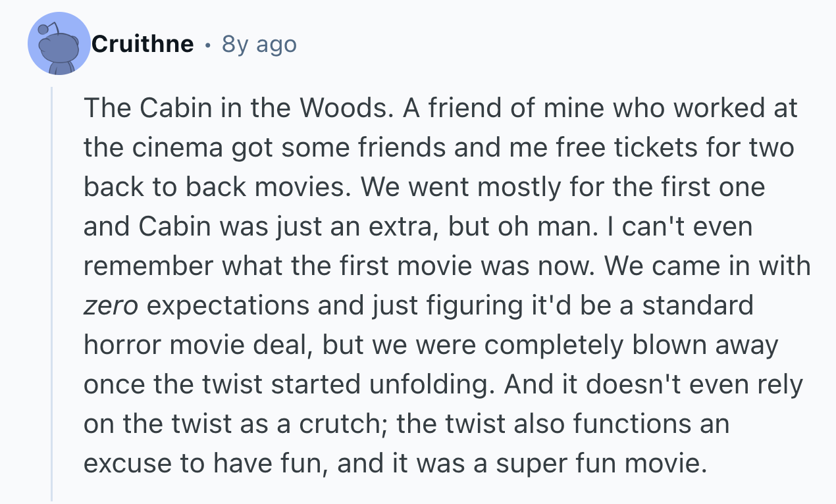Screen dimensions: 836x504
Task: Click the italic word "zero" in the comment
Action: click(110, 306)
